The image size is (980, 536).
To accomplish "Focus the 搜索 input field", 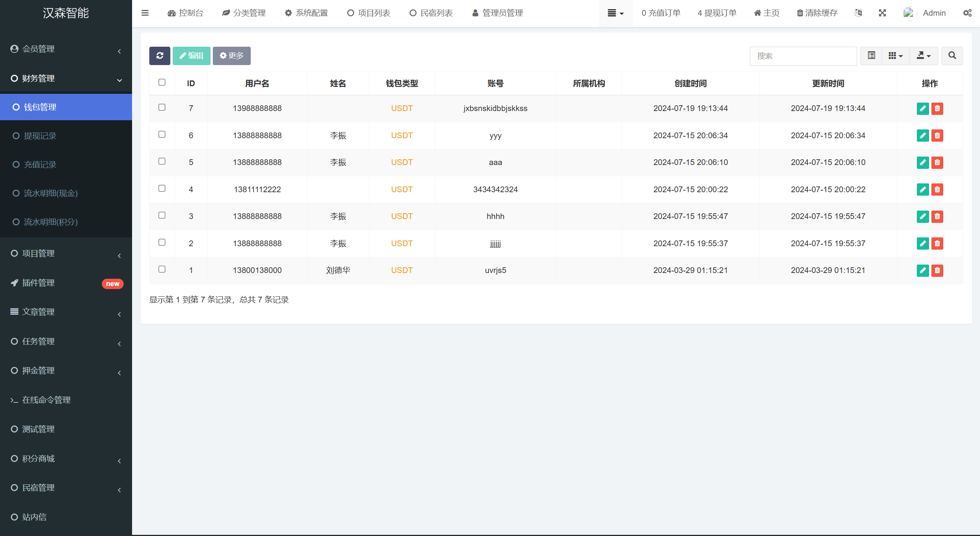I will coord(803,56).
